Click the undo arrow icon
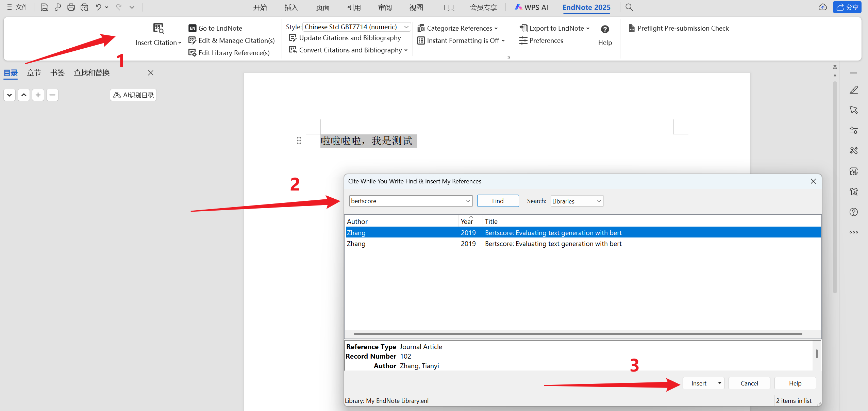Viewport: 868px width, 411px height. coord(98,7)
